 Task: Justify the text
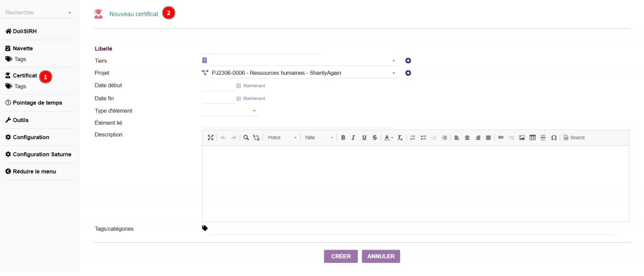click(488, 138)
